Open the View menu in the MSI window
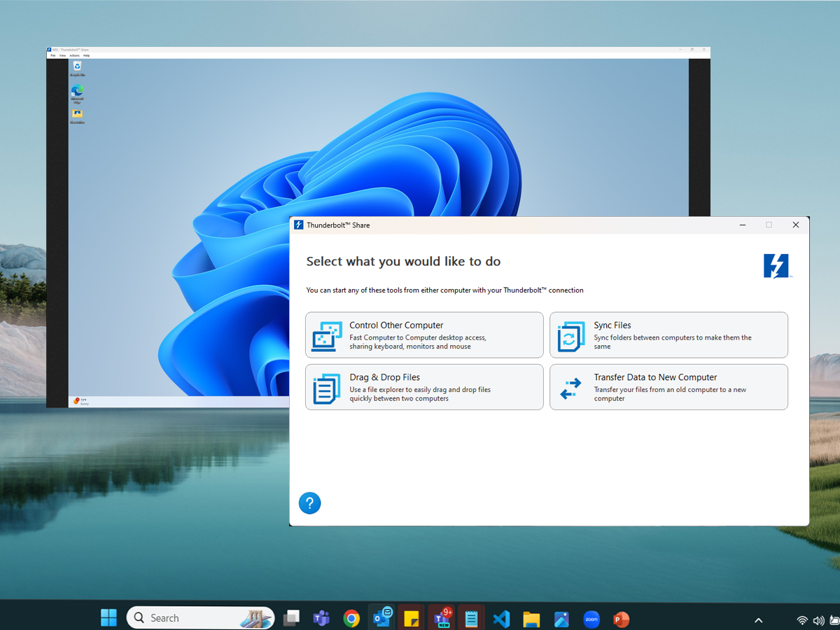 (x=62, y=55)
